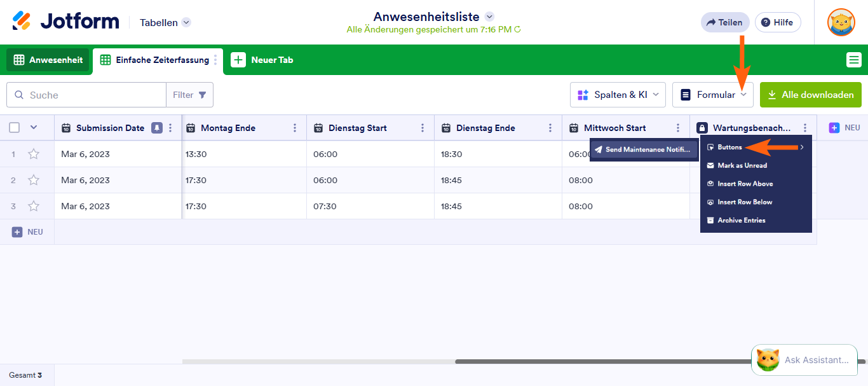Image resolution: width=868 pixels, height=386 pixels.
Task: Click the refresh icon next to the saved timestamp
Action: 518,29
